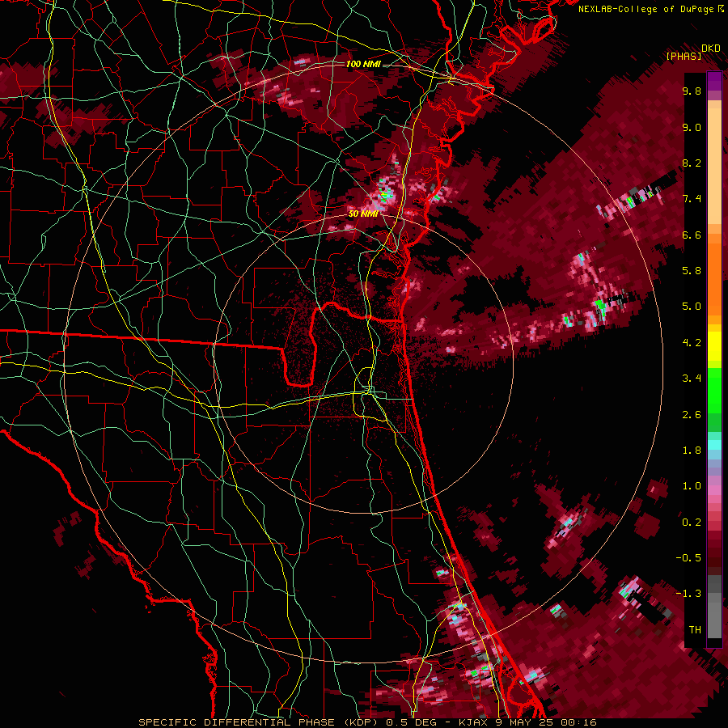
Task: Select the bright green band near 3.4
Action: 714,390
